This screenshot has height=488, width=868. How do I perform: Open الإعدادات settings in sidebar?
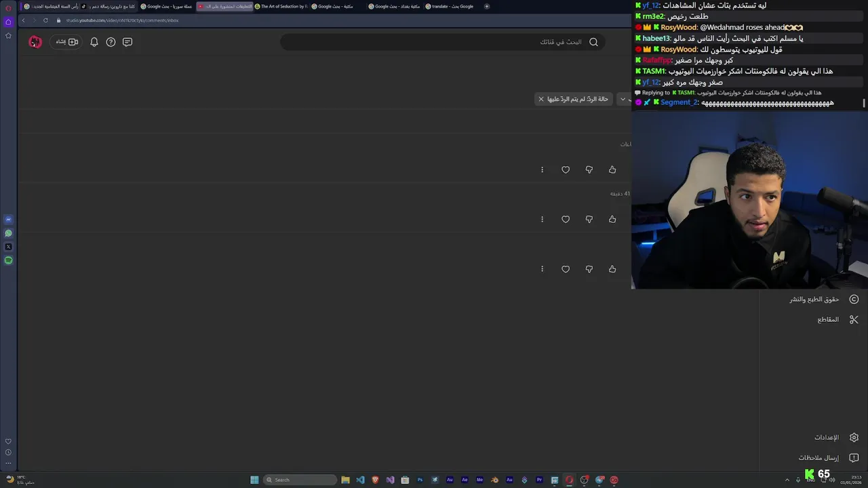tap(814, 437)
